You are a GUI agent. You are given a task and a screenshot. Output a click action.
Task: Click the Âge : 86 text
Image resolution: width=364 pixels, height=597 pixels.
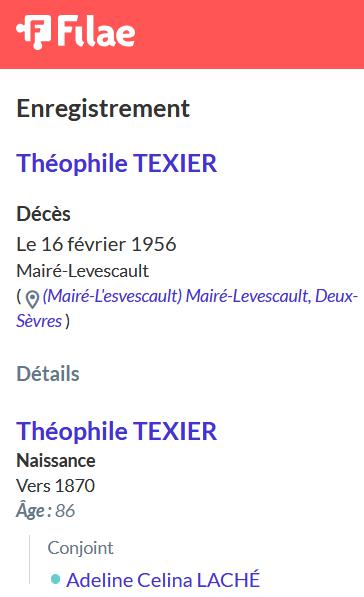pos(46,511)
